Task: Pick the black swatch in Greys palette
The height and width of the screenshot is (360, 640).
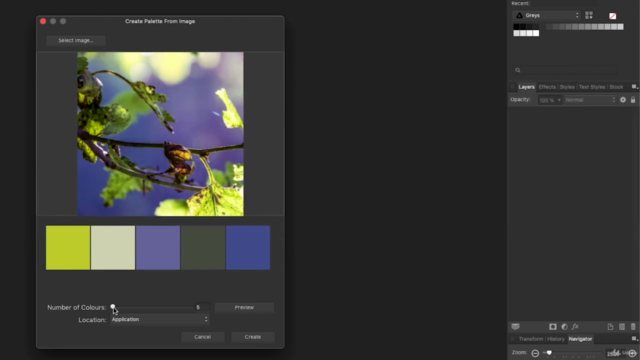Action: (x=516, y=27)
